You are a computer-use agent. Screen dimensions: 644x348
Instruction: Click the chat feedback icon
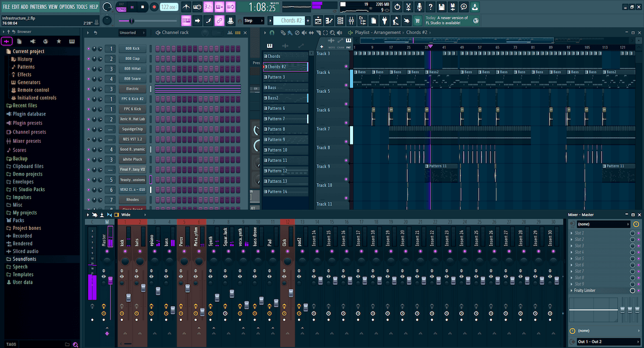pyautogui.click(x=464, y=7)
